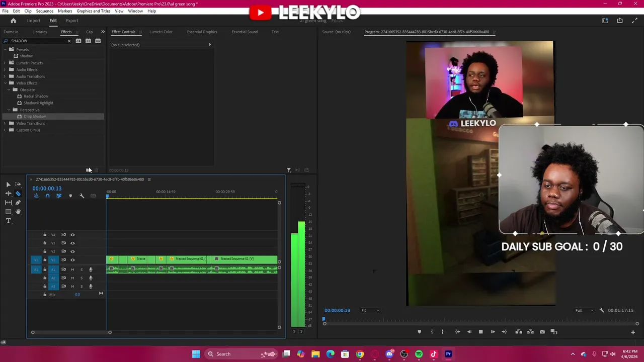
Task: Add marker in Program monitor
Action: tap(419, 332)
